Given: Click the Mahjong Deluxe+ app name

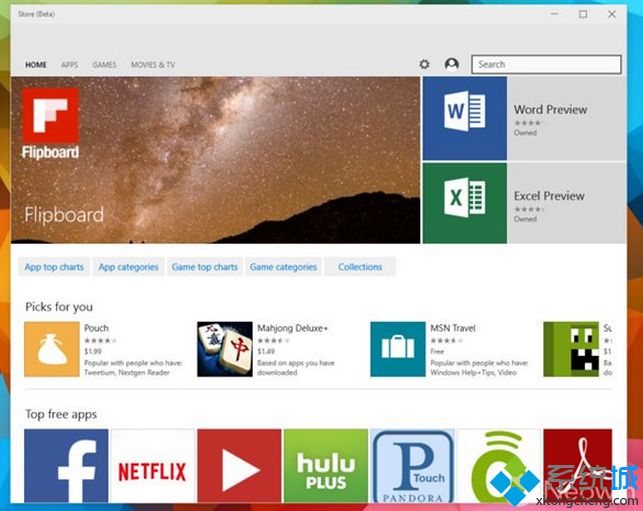Looking at the screenshot, I should coord(293,328).
